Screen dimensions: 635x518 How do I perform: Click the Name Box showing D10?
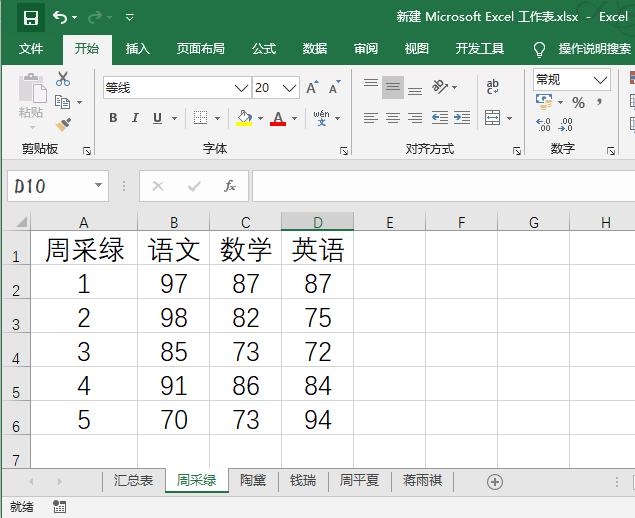tap(58, 186)
